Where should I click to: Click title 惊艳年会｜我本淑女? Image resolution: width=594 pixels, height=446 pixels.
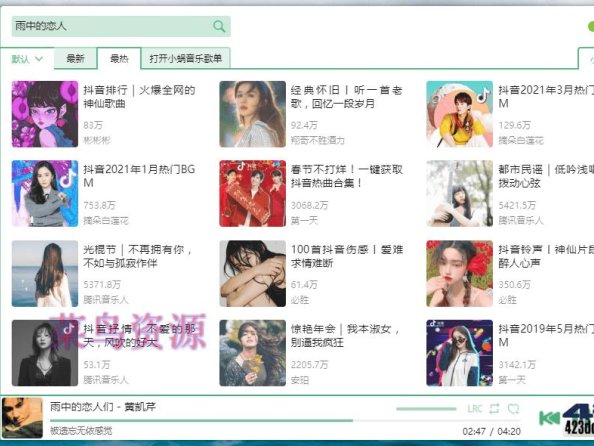[x=345, y=336]
